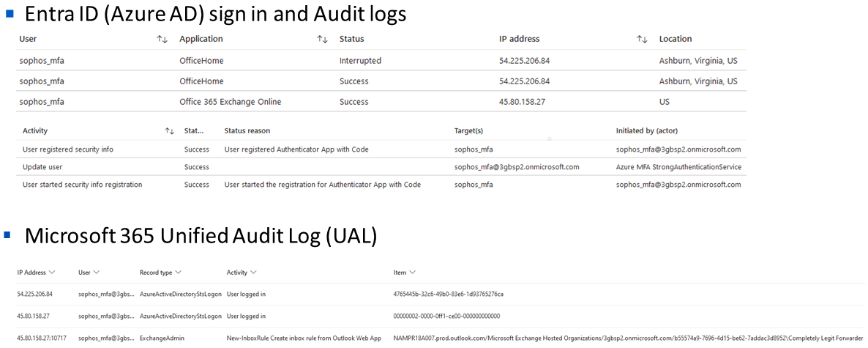The width and height of the screenshot is (868, 348).
Task: Select sophos_mfa in the Interrupted sign-in row
Action: coord(42,60)
